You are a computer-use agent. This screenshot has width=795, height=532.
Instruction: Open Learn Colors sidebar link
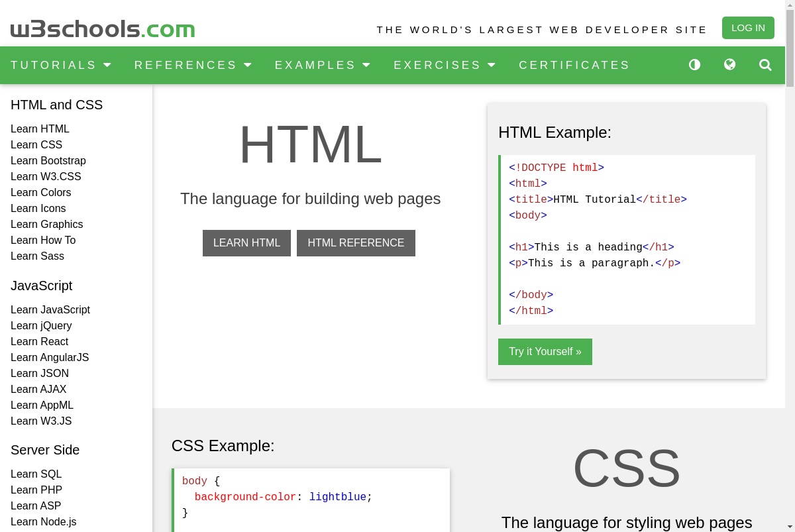[40, 193]
